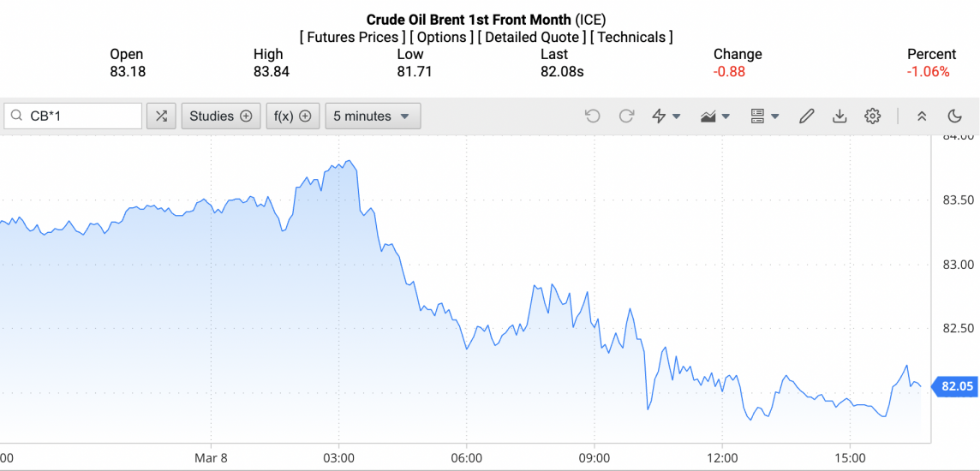Click the download chart icon

[x=840, y=116]
